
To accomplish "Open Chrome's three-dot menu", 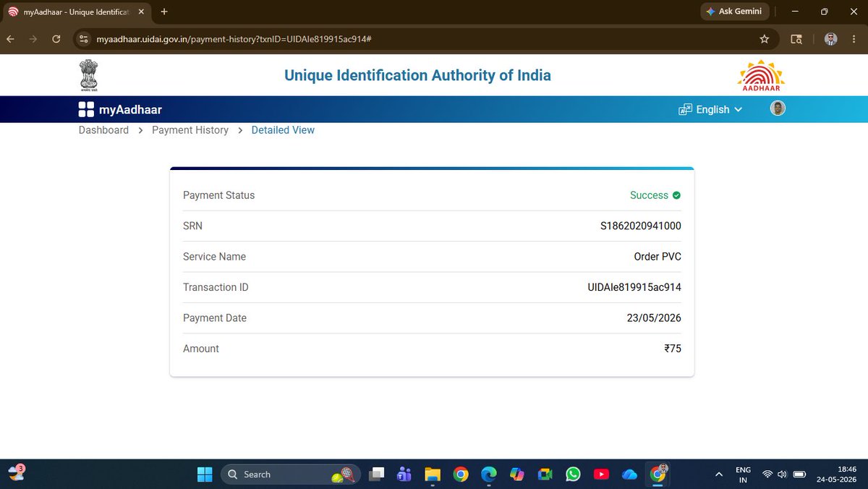I will tap(855, 39).
